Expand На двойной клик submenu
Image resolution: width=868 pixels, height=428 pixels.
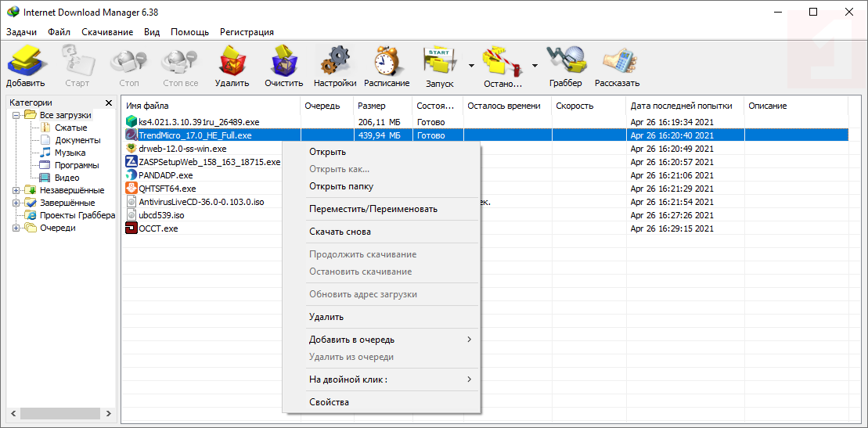click(x=470, y=379)
